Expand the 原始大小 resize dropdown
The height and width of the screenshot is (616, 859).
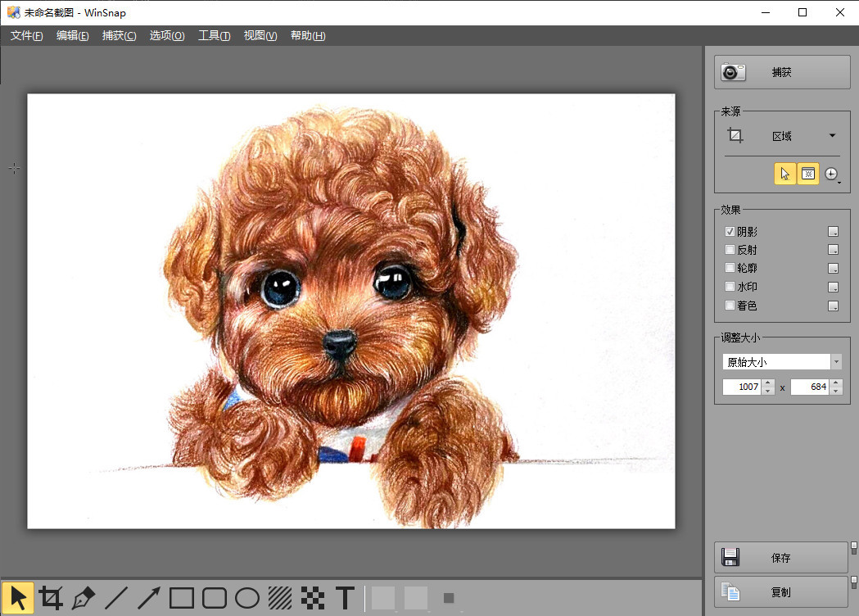(x=835, y=362)
